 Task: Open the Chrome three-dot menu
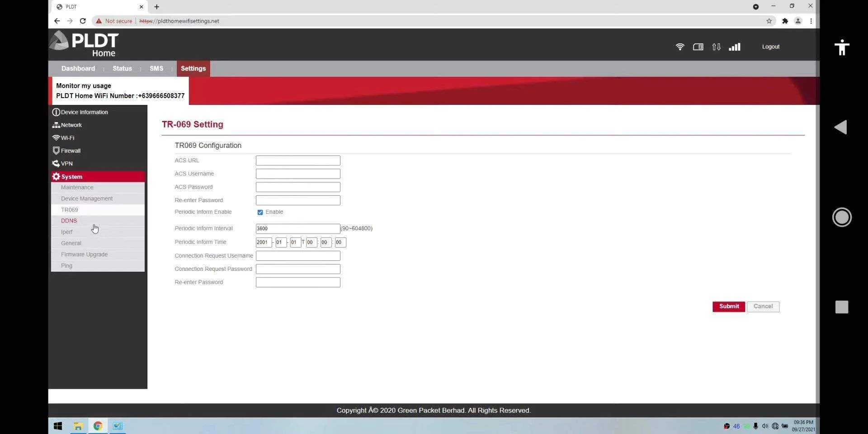pyautogui.click(x=811, y=21)
